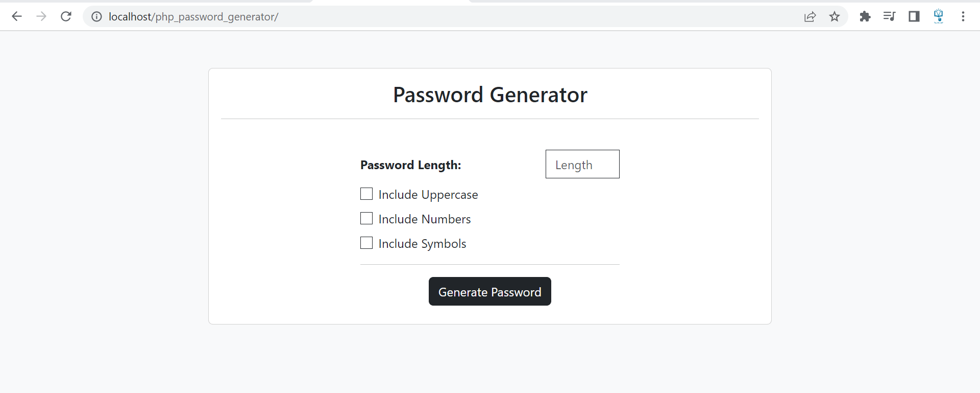Click the Generate Password button
This screenshot has width=980, height=393.
click(x=490, y=291)
